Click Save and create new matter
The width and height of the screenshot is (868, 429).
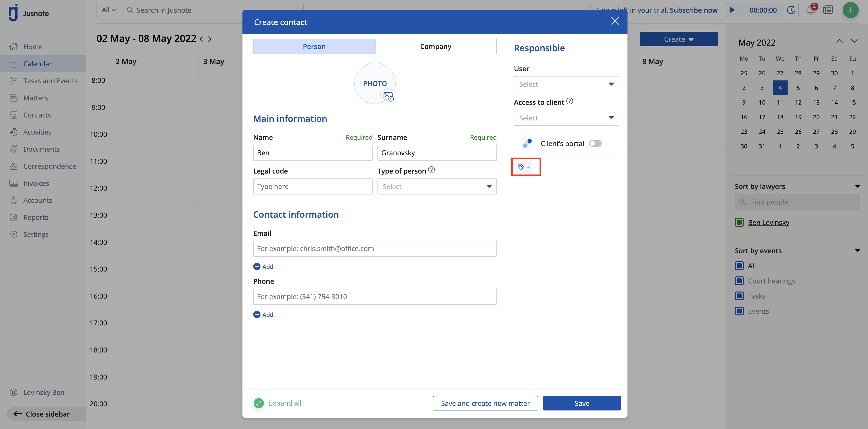click(x=485, y=403)
